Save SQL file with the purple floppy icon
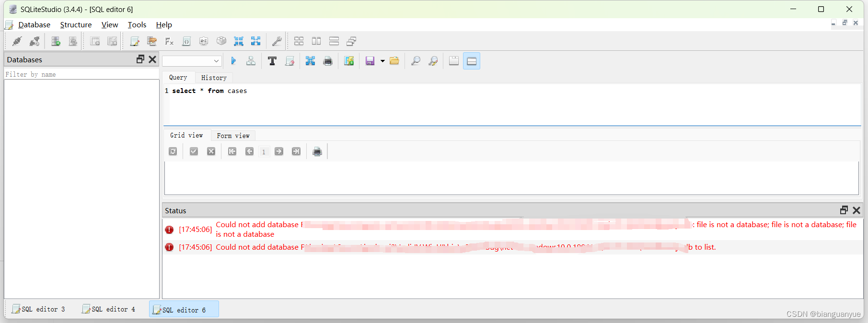Viewport: 868px width, 323px height. pyautogui.click(x=370, y=61)
